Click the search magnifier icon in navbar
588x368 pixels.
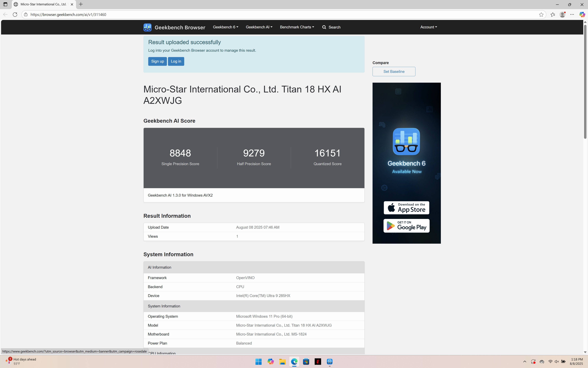324,27
